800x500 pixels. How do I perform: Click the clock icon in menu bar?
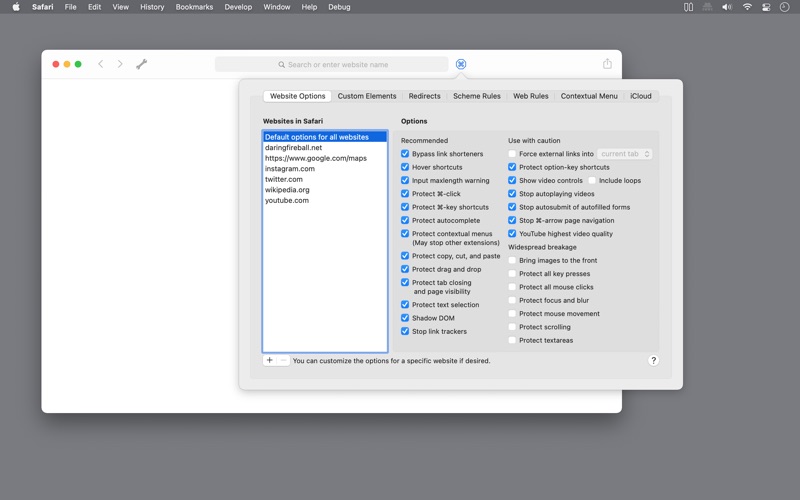coord(785,7)
